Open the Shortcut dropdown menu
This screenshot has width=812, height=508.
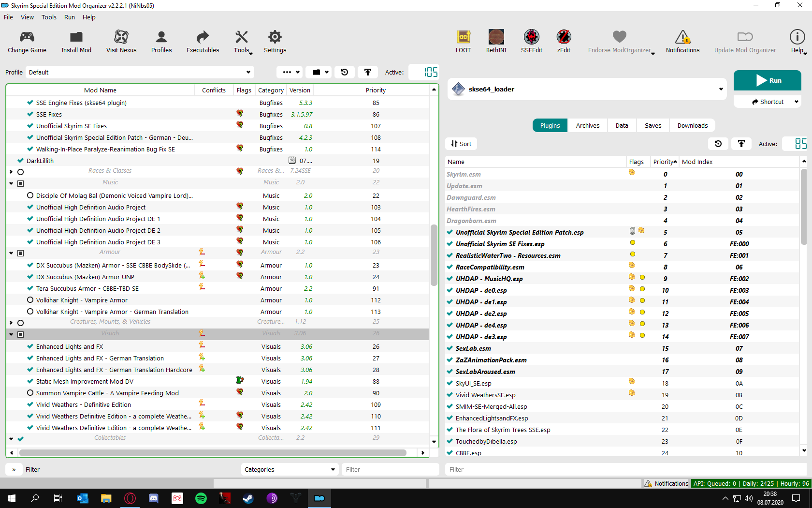[768, 102]
